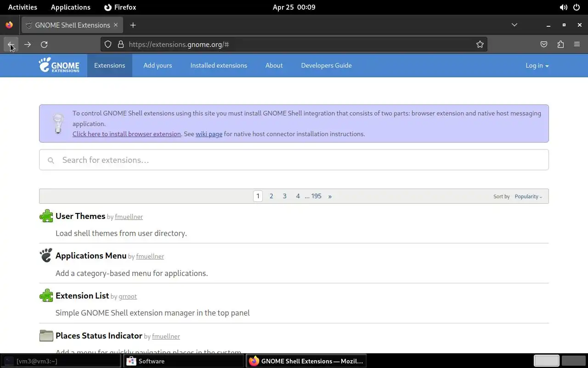Click the magnifier icon in the search box
The width and height of the screenshot is (588, 368).
tap(51, 160)
